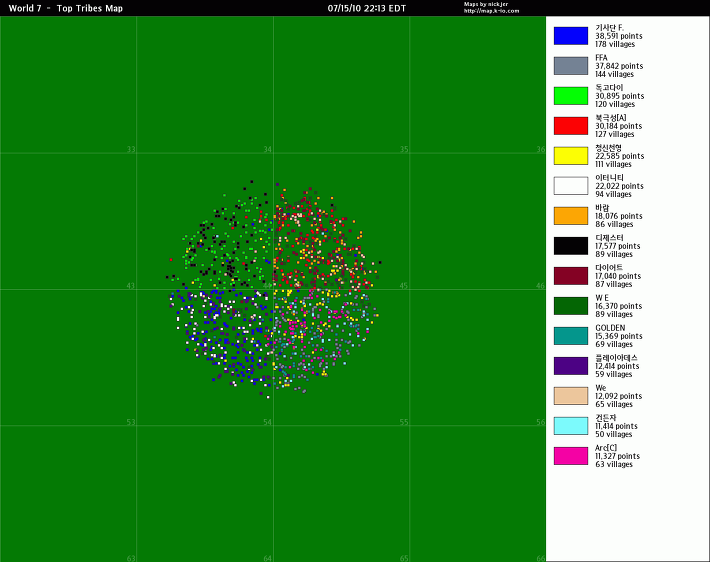Click the yellow swatch beside 22,585 points

571,156
